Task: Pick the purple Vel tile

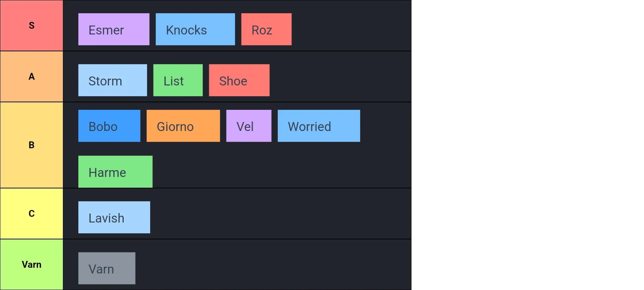Action: pyautogui.click(x=249, y=126)
